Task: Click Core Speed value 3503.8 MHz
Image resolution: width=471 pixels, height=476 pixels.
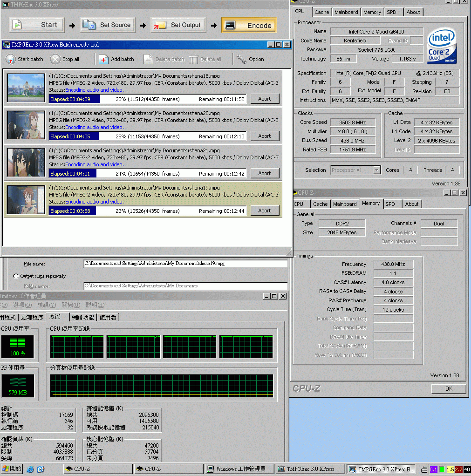Action: point(352,122)
